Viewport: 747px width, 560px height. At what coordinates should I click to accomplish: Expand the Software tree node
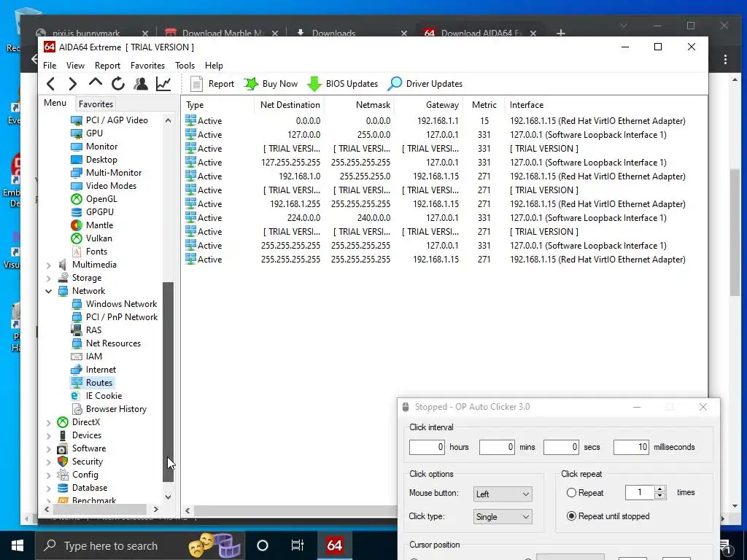[x=48, y=448]
